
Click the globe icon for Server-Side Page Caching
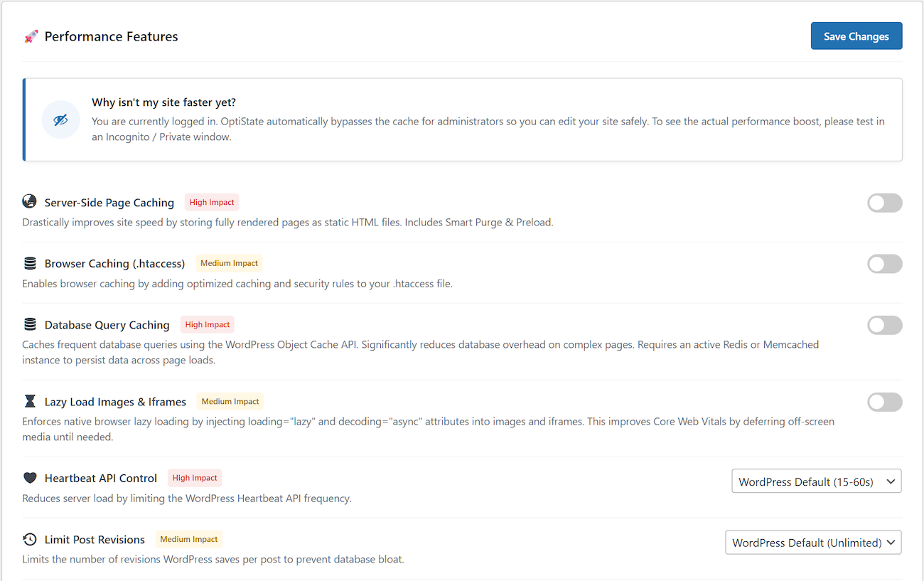click(29, 201)
